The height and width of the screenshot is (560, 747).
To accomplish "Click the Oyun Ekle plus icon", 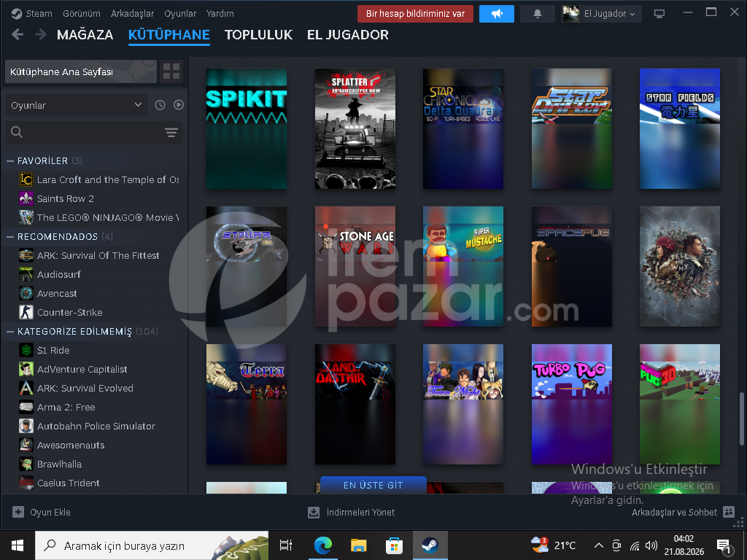I will coord(18,512).
